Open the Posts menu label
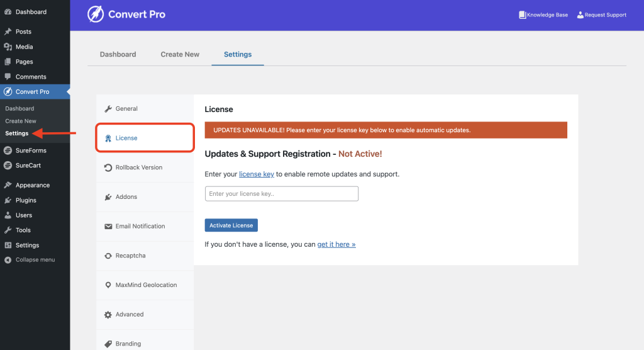Viewport: 644px width, 350px height. pos(23,31)
